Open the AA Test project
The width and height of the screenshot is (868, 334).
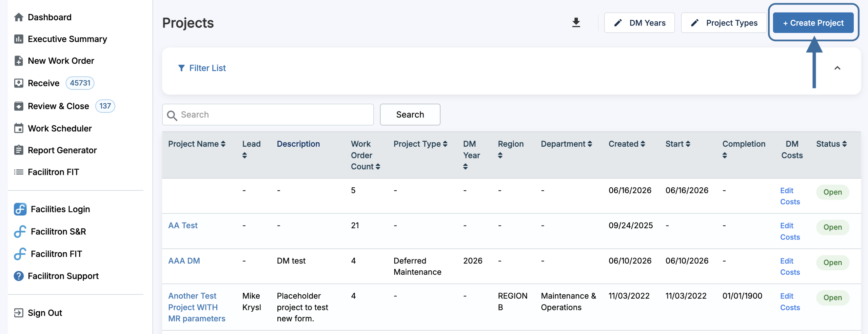(183, 225)
